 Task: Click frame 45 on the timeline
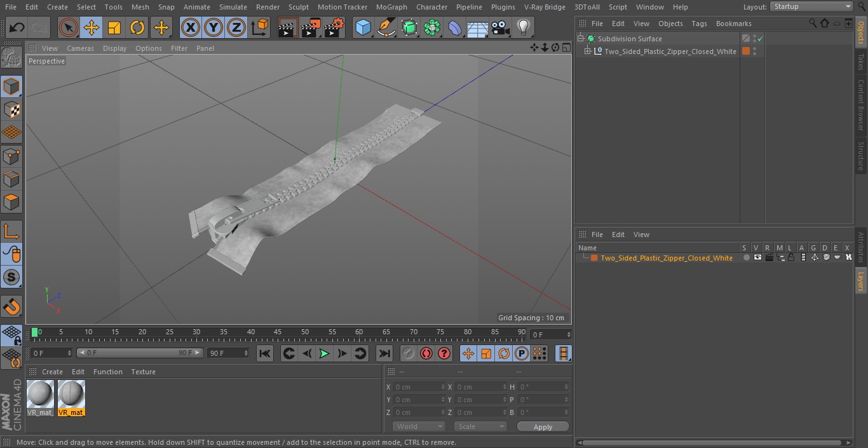pyautogui.click(x=278, y=334)
